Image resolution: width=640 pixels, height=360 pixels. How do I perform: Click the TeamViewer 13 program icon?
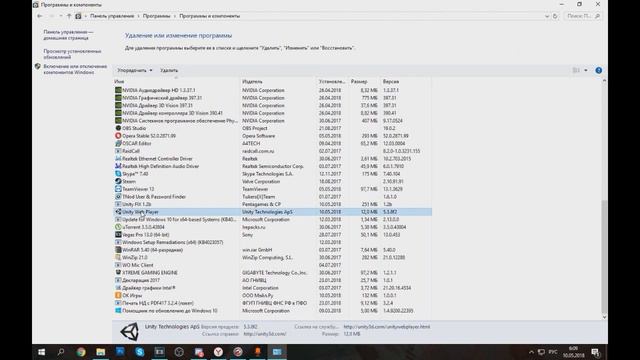pyautogui.click(x=118, y=189)
